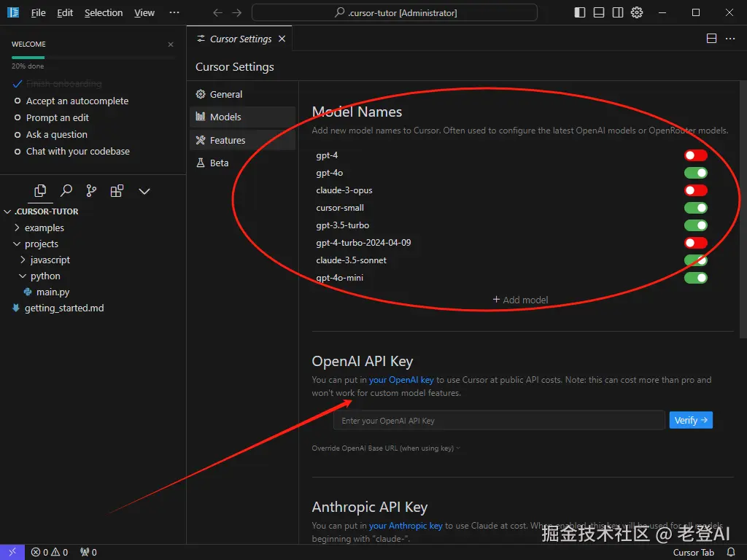The width and height of the screenshot is (747, 560).
Task: Select 'Accept an autocomplete' onboarding step
Action: pyautogui.click(x=77, y=101)
